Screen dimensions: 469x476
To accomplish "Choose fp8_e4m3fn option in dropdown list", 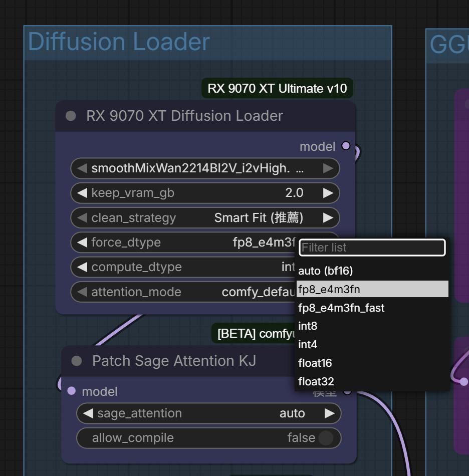I will coord(372,289).
